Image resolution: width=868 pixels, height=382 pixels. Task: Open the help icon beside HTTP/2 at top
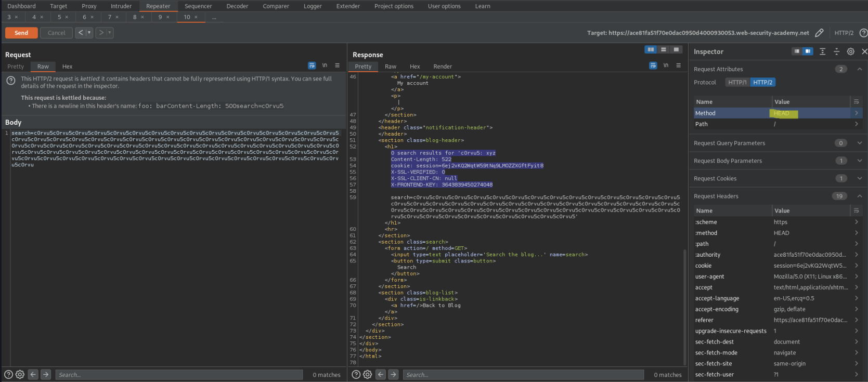(x=863, y=33)
